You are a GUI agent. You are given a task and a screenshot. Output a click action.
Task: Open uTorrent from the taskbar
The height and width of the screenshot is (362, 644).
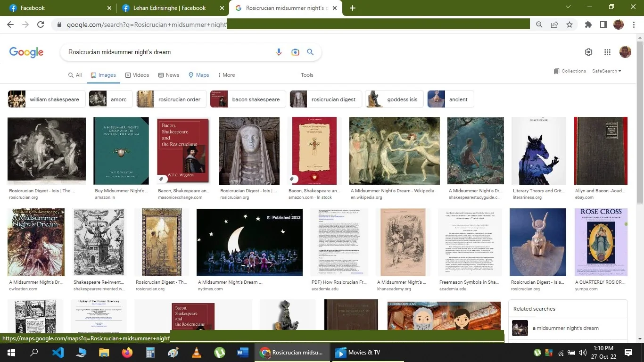[x=220, y=353]
